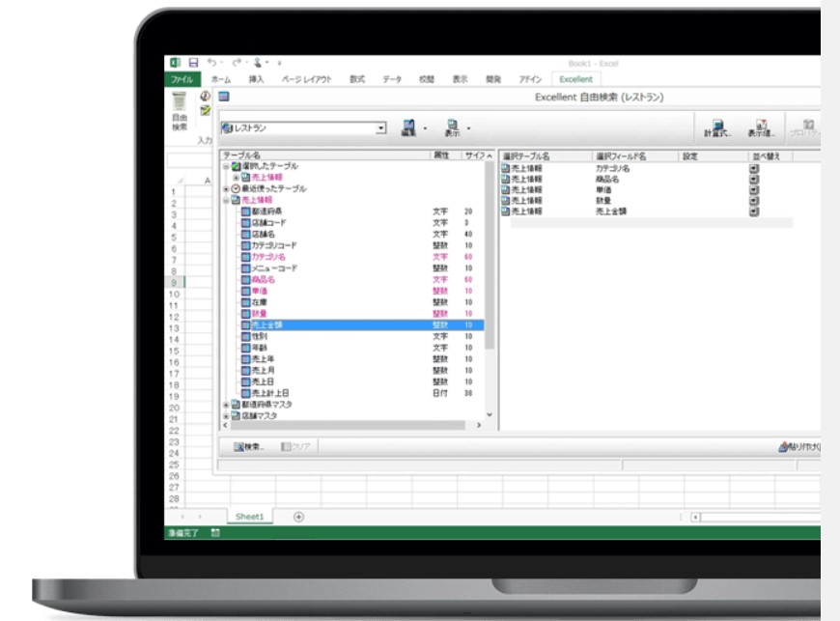Click the 表示 toolbar icon
Image resolution: width=840 pixels, height=621 pixels.
pos(452,127)
